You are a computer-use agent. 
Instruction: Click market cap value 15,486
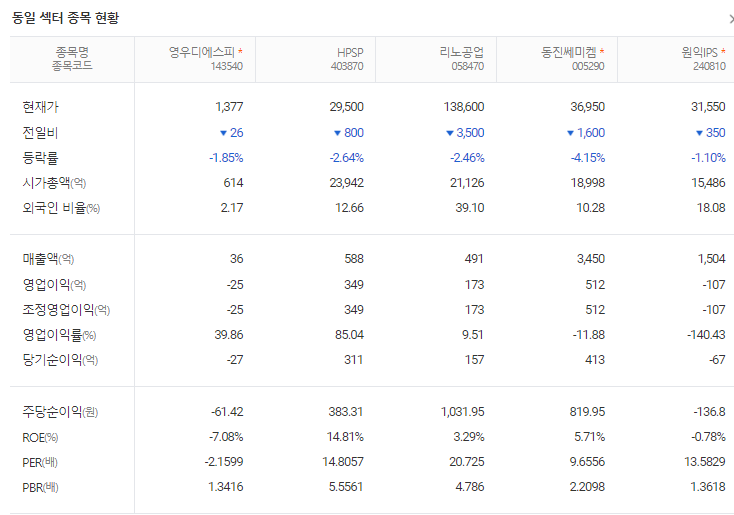click(708, 183)
